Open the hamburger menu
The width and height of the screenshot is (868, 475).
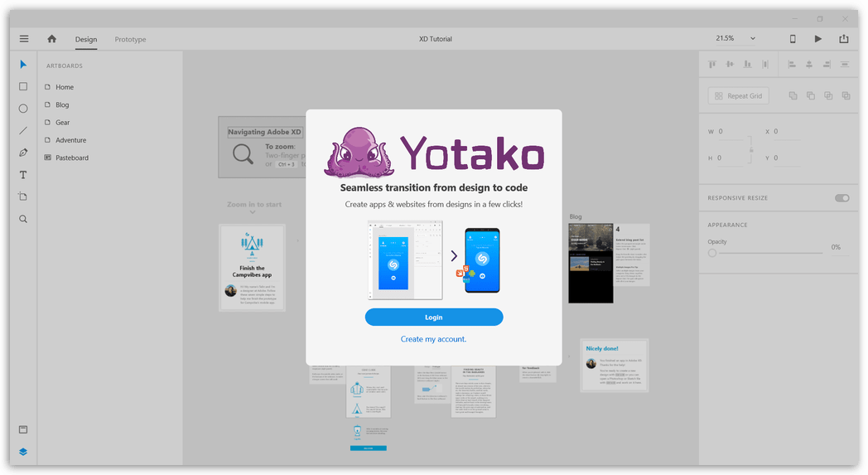click(24, 39)
